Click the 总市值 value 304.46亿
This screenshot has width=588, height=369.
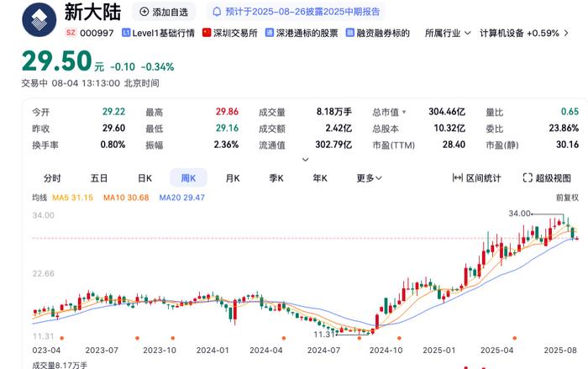coord(447,112)
